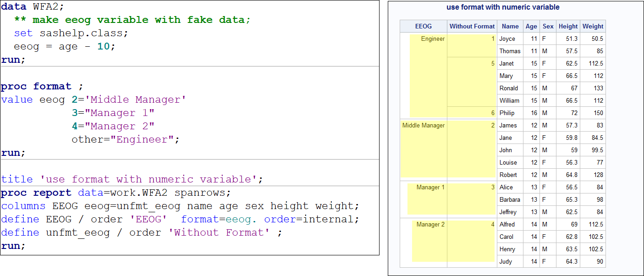Click the green comment line in code
The height and width of the screenshot is (276, 644).
pos(132,20)
